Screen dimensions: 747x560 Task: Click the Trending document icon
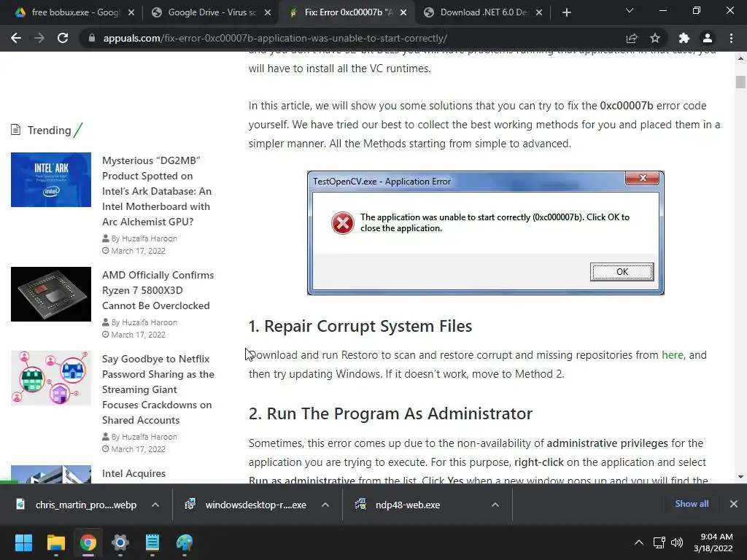(16, 130)
